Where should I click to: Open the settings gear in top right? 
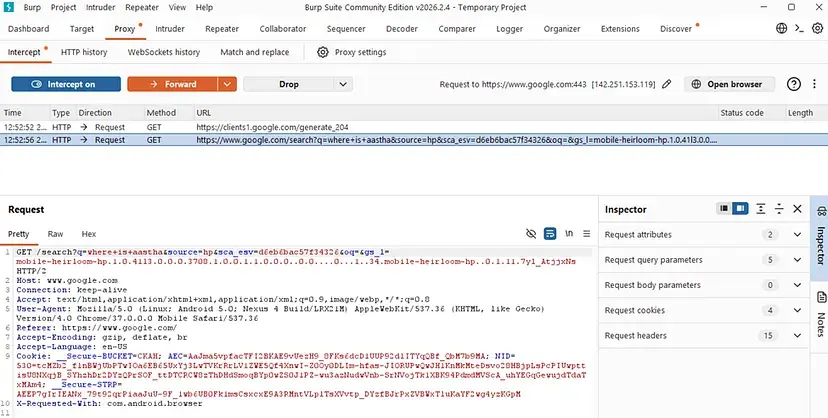pyautogui.click(x=817, y=28)
